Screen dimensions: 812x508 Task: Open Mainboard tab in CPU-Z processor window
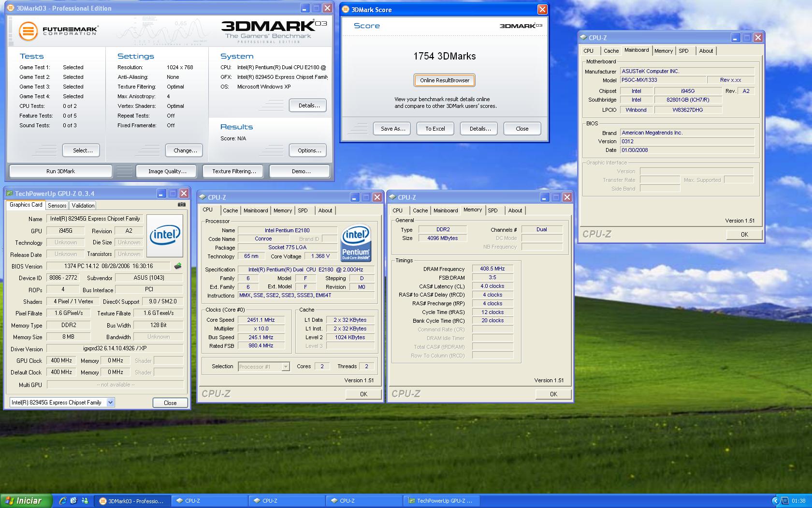(256, 210)
